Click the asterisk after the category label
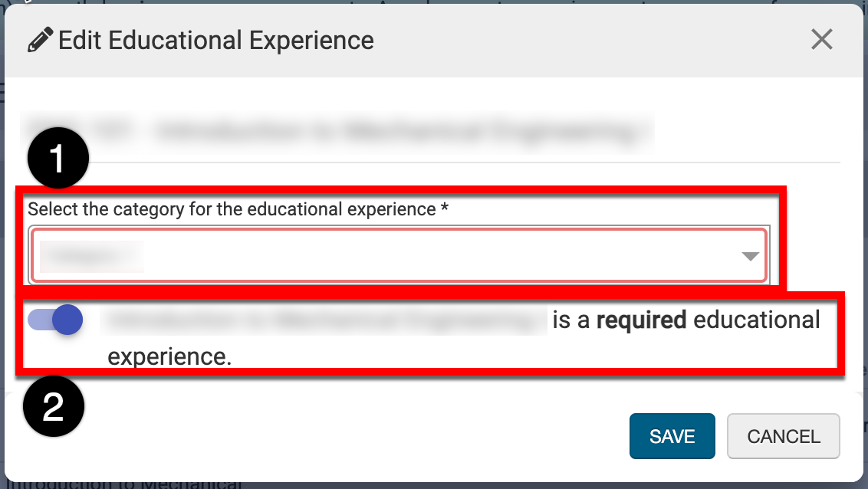Viewport: 868px width, 489px height. pyautogui.click(x=445, y=209)
